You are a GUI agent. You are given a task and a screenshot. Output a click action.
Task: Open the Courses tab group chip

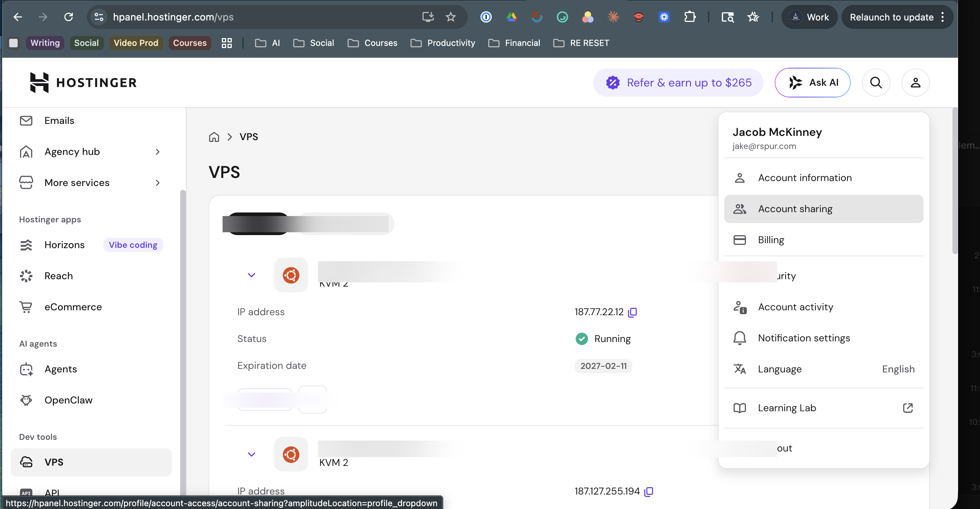189,43
